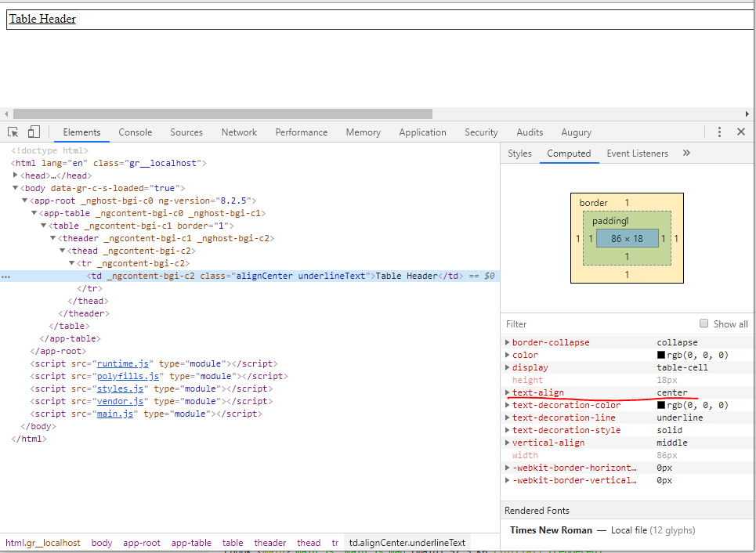
Task: Collapse the body element node
Action: (x=16, y=187)
